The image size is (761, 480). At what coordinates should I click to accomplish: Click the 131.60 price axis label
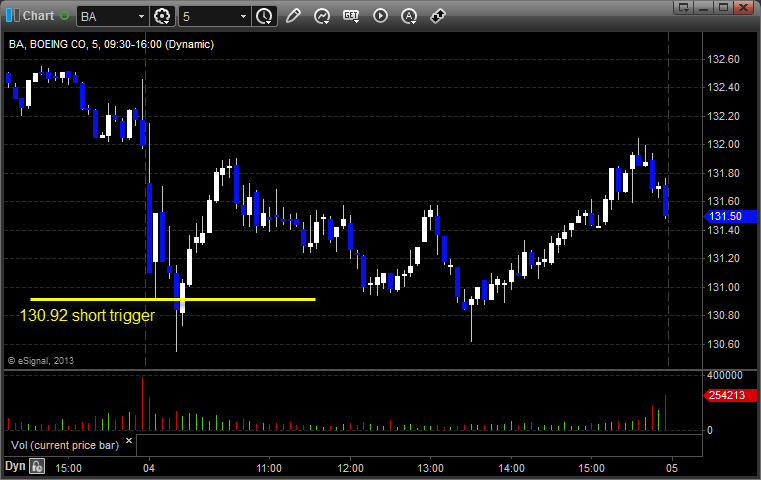coord(723,201)
